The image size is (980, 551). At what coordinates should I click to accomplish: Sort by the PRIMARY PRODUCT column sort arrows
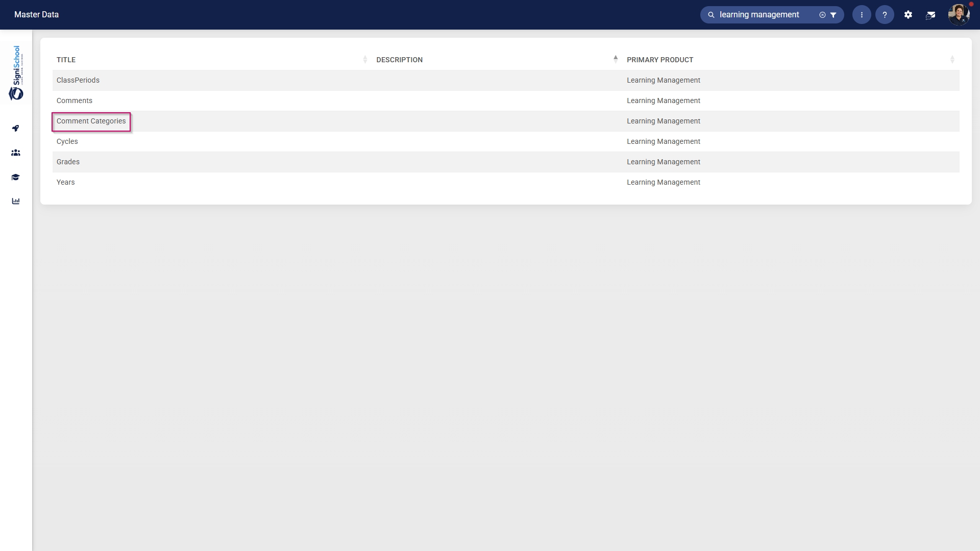tap(952, 60)
